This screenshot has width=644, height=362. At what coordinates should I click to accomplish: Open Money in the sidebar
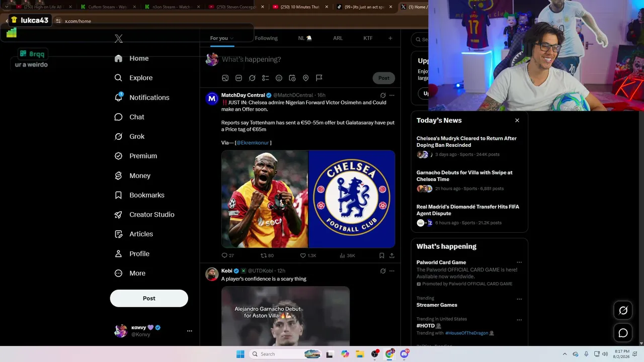point(133,175)
